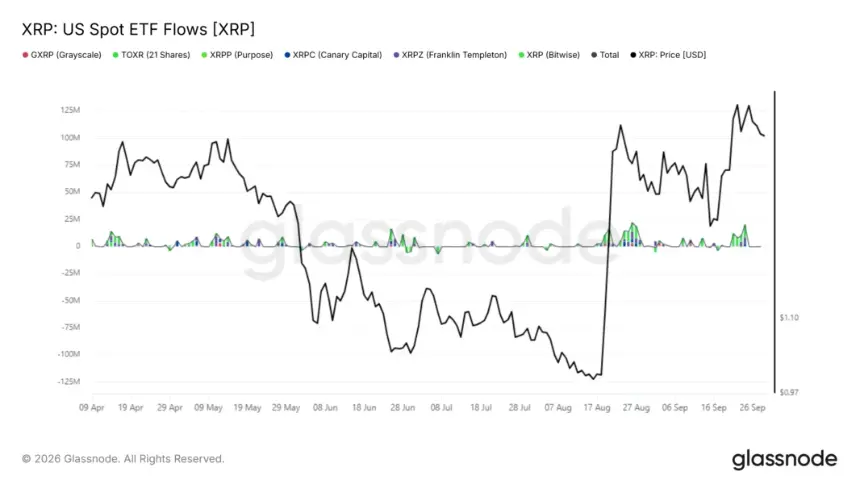Click the 29 Apr date label
Viewport: 860px width, 484px height.
coord(169,408)
